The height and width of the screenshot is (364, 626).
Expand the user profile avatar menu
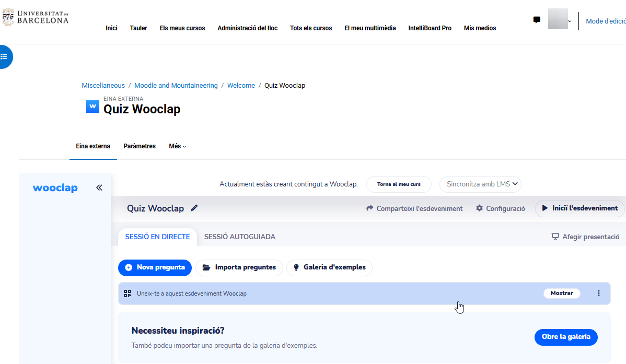pos(560,19)
